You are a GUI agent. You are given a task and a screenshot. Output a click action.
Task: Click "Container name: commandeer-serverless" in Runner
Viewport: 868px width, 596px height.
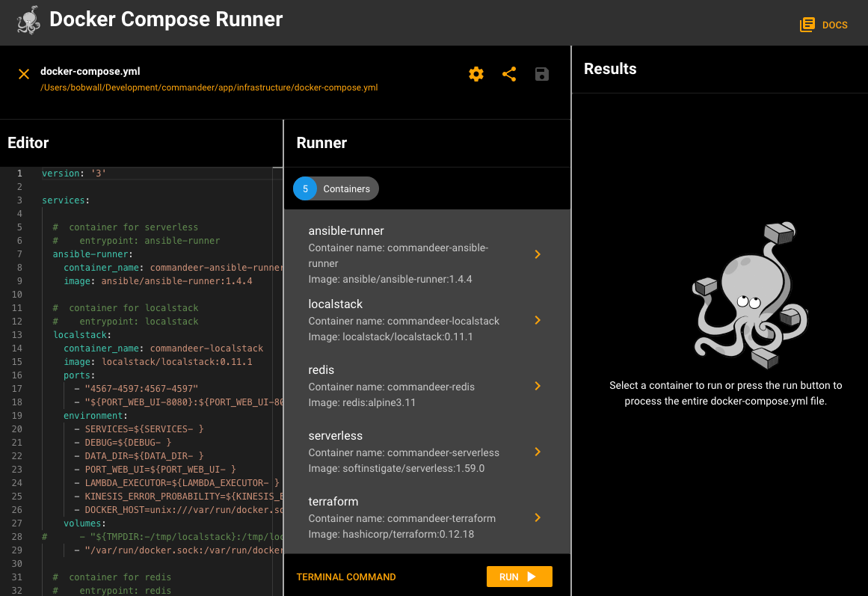[404, 453]
